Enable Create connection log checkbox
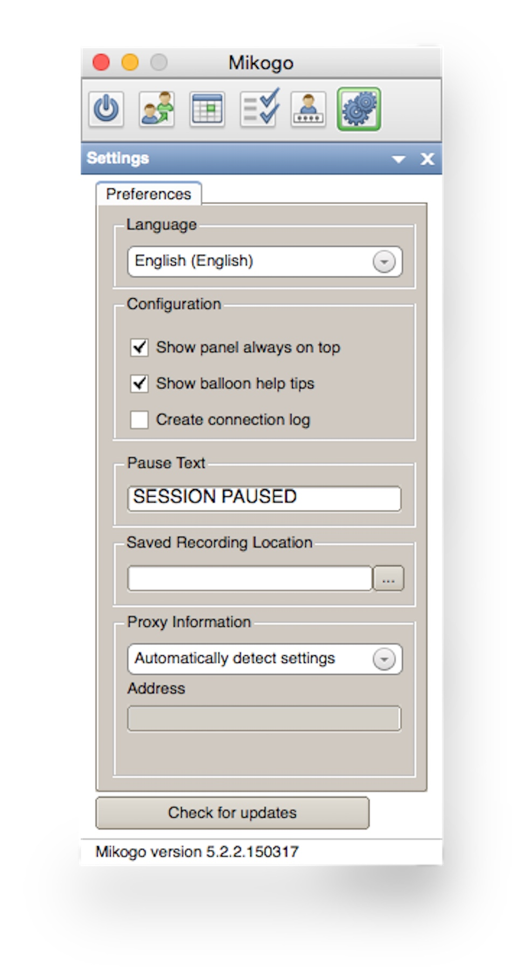 pyautogui.click(x=140, y=420)
